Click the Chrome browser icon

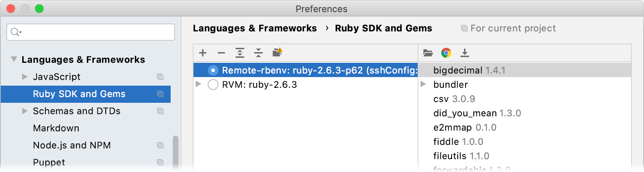[446, 53]
